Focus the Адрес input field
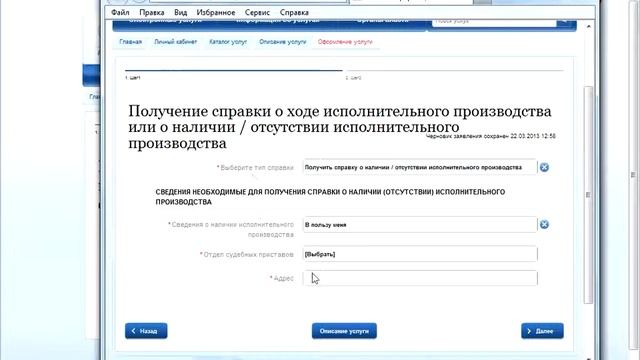640x360 pixels. point(420,278)
